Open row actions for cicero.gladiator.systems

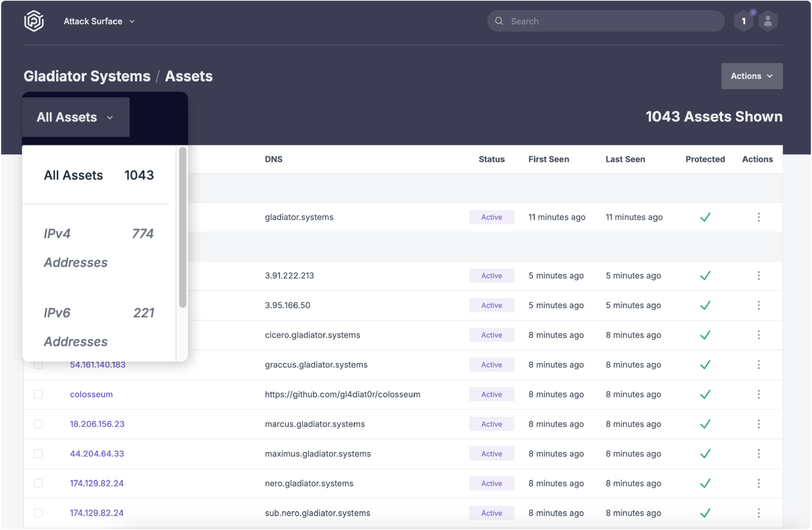coord(759,335)
